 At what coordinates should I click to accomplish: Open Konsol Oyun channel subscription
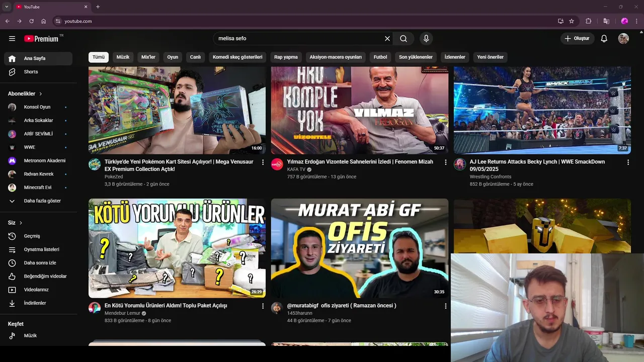tap(38, 107)
